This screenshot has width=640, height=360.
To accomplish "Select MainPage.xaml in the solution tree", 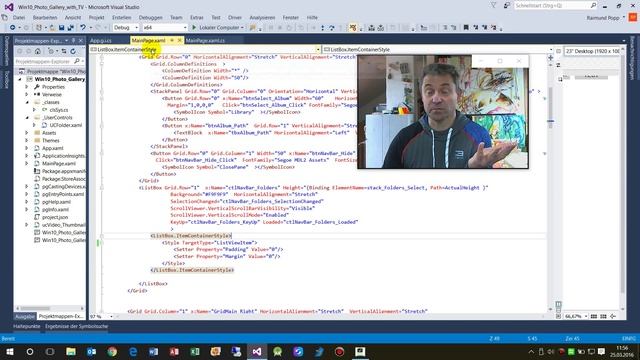I will (x=58, y=163).
